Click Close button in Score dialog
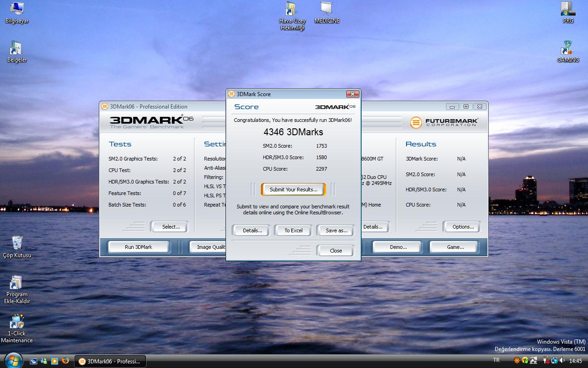 [336, 251]
